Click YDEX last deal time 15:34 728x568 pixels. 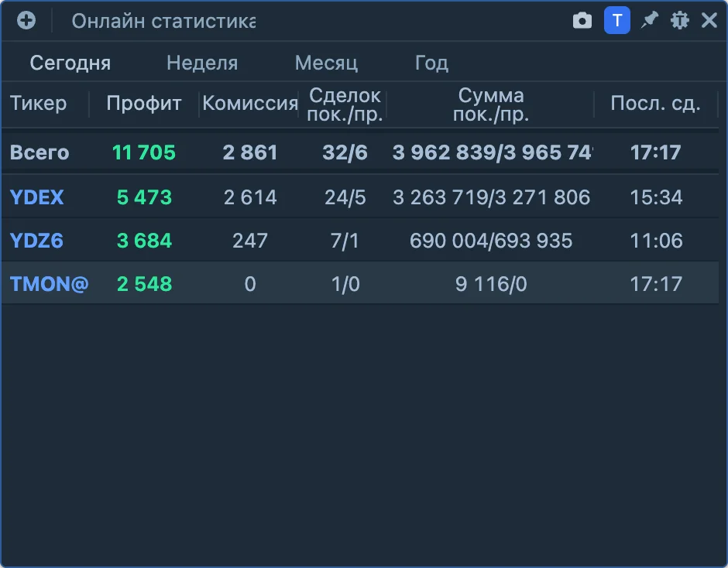(x=656, y=197)
